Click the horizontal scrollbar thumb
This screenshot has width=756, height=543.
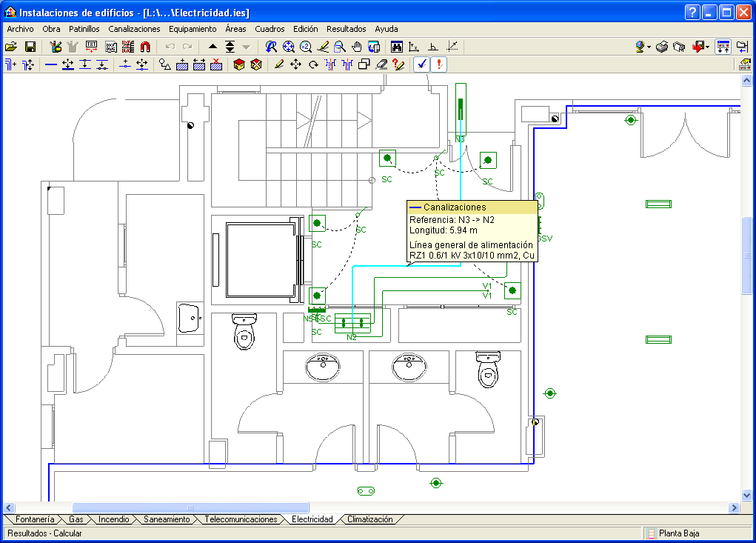(x=191, y=507)
